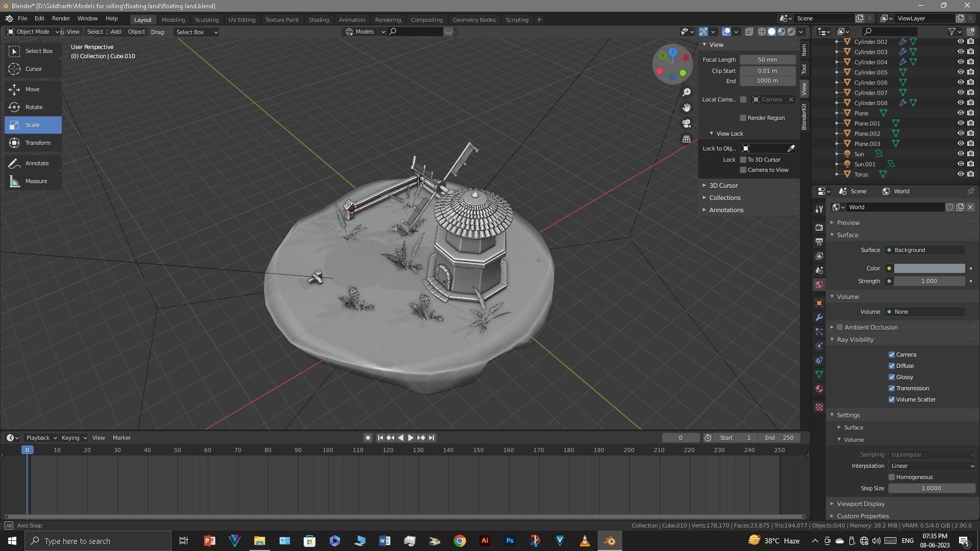The image size is (980, 551).
Task: Expand the world Preview panel
Action: click(848, 222)
